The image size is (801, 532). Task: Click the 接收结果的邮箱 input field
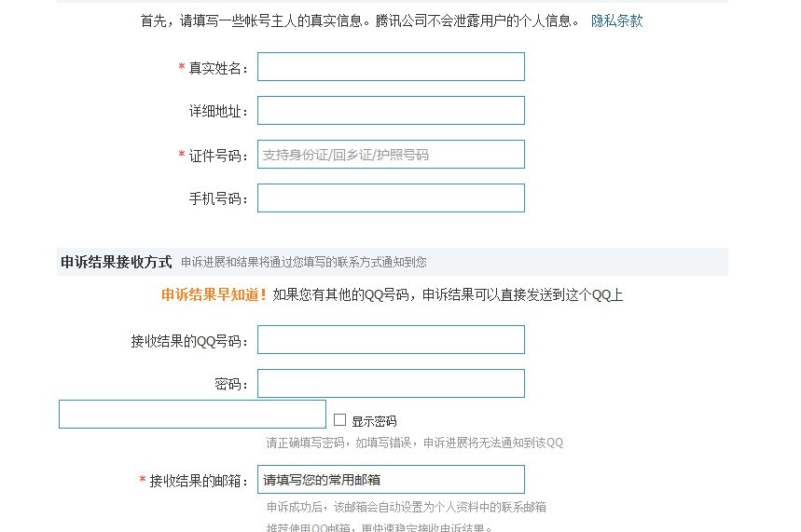[391, 480]
